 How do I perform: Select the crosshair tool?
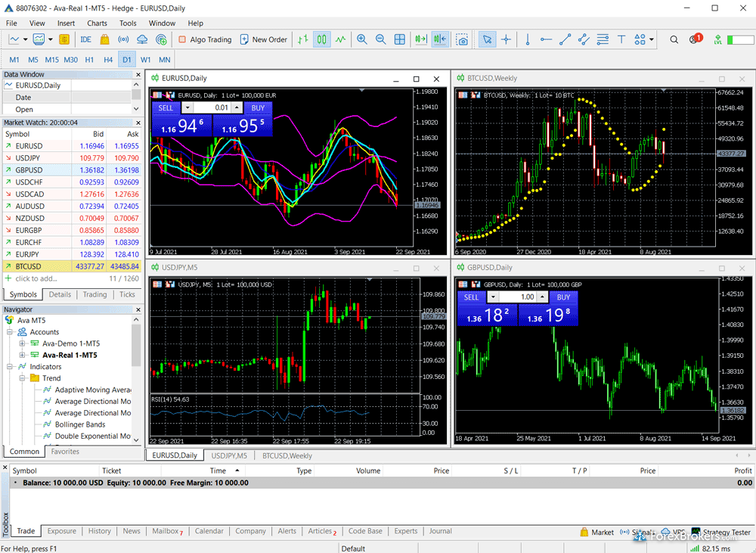[x=507, y=39]
